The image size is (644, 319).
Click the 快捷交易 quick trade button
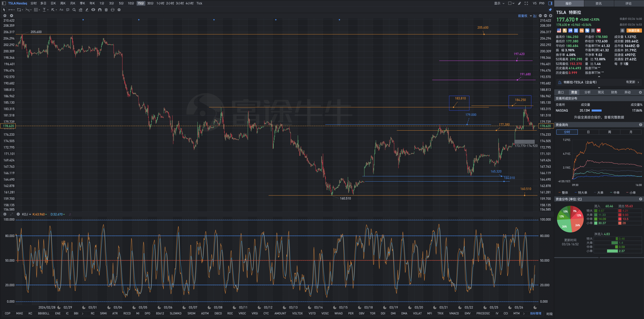(634, 31)
